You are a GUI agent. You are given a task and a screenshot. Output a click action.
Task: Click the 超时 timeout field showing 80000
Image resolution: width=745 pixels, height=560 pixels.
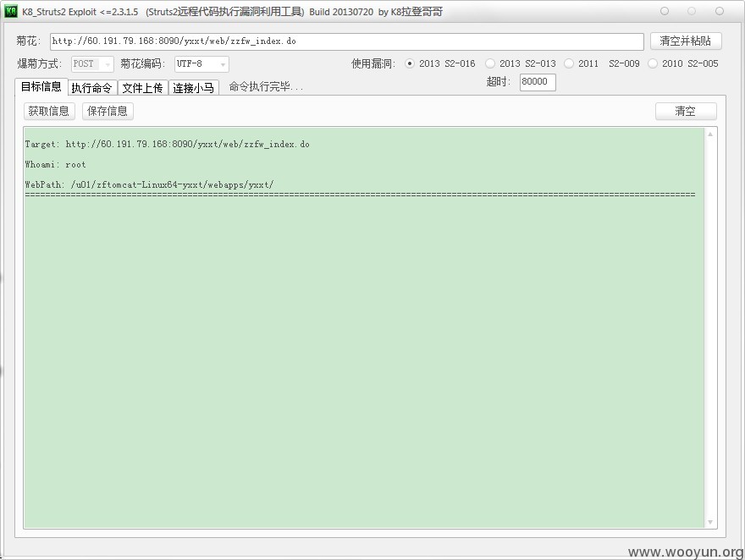pyautogui.click(x=538, y=81)
